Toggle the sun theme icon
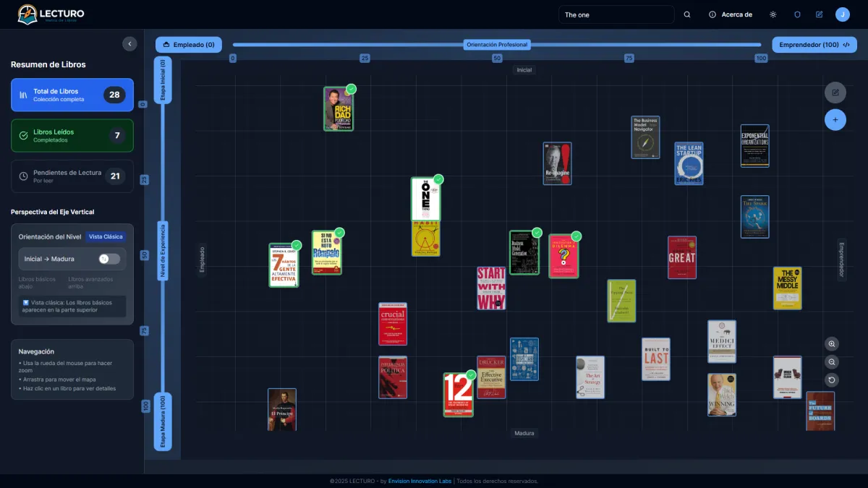Image resolution: width=868 pixels, height=488 pixels. 773,14
